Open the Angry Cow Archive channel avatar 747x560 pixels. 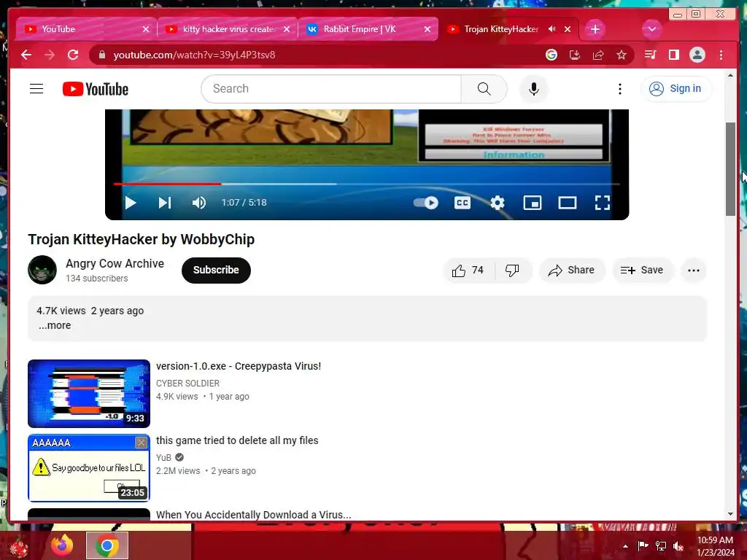[x=42, y=270]
